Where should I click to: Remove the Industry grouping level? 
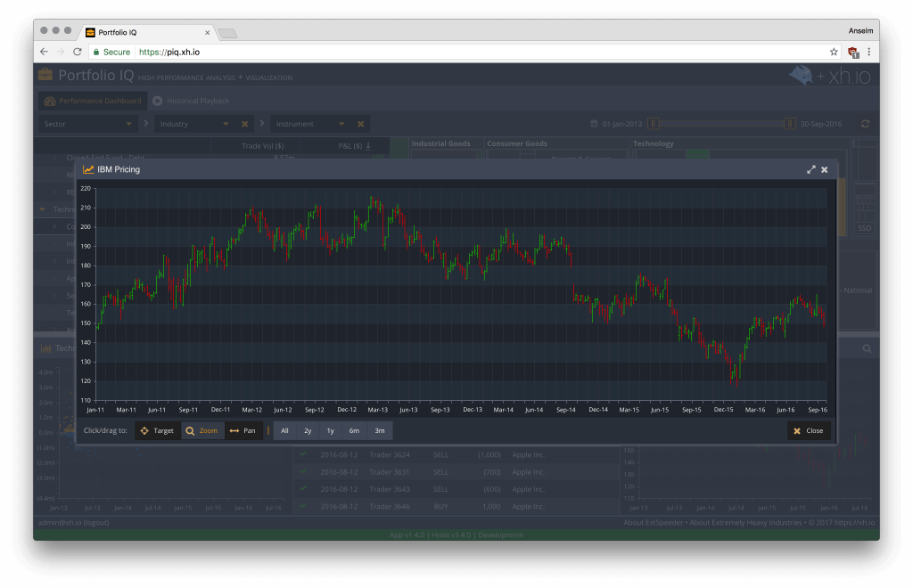pos(244,124)
